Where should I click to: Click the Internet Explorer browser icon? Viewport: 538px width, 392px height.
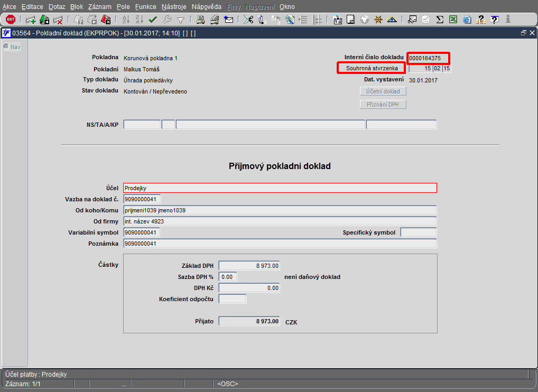pos(467,20)
